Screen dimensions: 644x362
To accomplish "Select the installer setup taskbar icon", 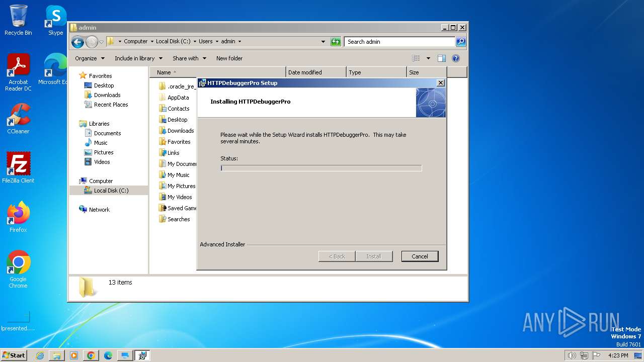I will click(142, 355).
